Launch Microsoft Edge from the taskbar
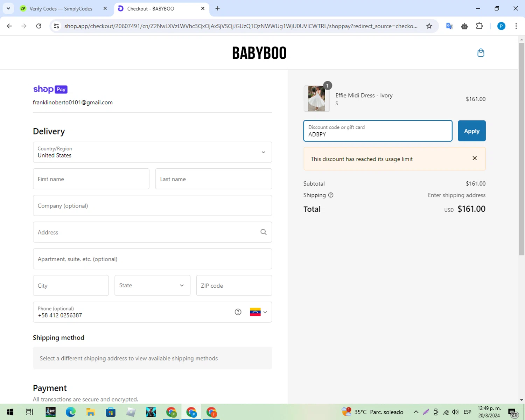 coord(70,412)
